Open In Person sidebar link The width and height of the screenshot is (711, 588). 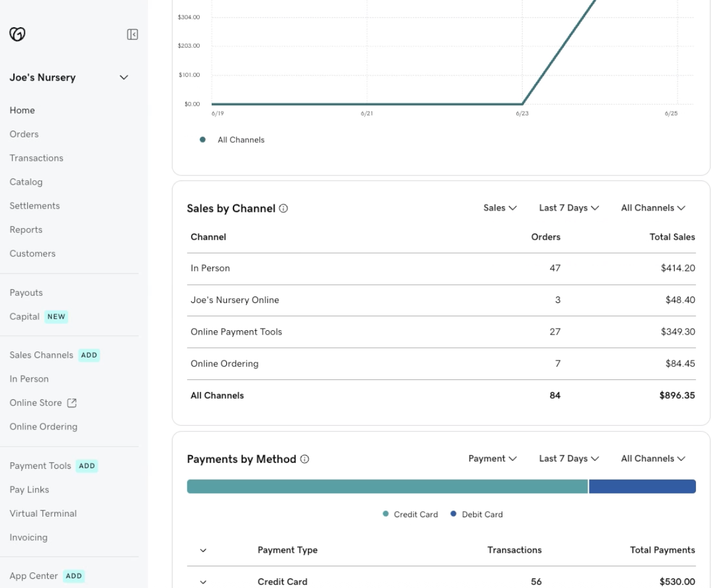29,379
